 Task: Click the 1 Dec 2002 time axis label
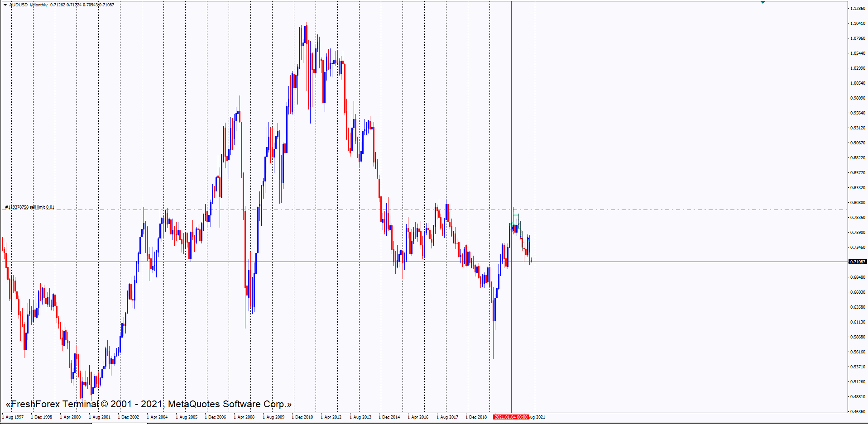click(128, 417)
